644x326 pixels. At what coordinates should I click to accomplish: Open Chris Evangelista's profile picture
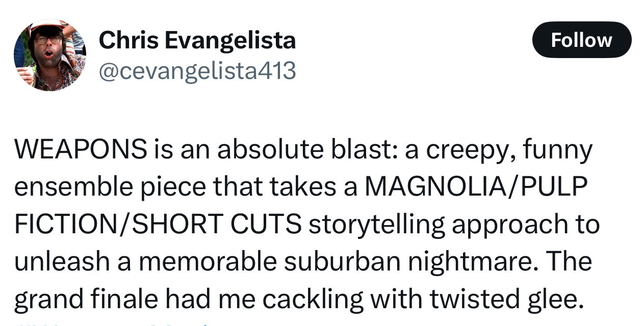pos(50,55)
